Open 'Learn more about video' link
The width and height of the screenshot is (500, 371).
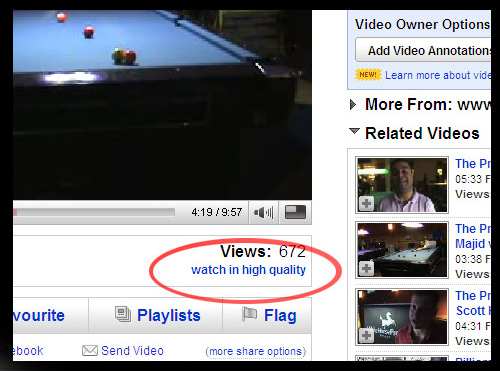tap(438, 75)
